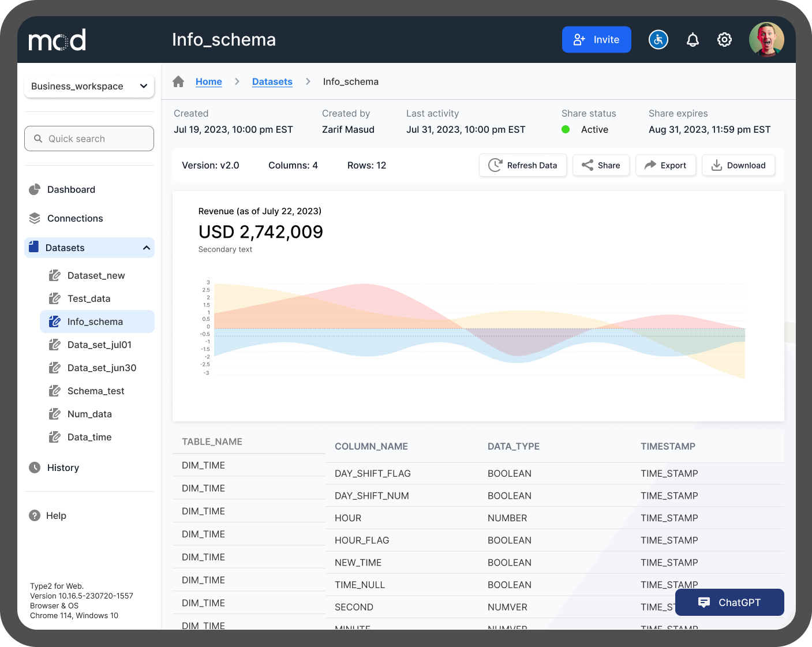
Task: Select Info_schema dataset
Action: pyautogui.click(x=97, y=321)
